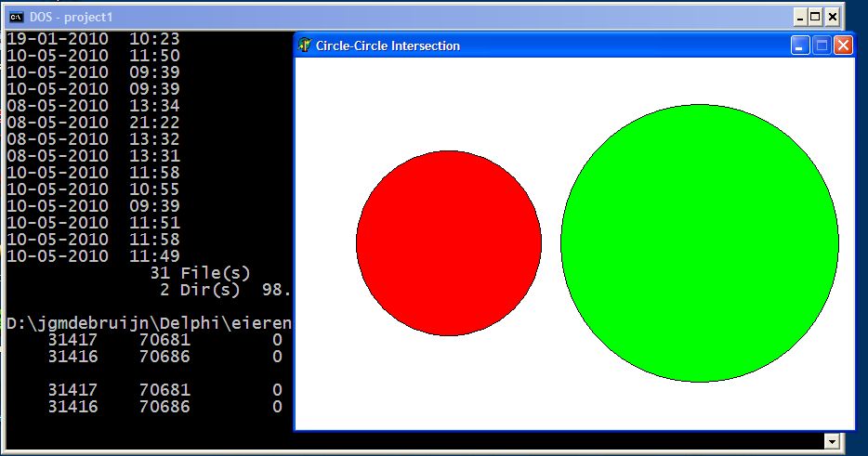Focus the Circle-Circle Intersection title text
This screenshot has height=456, width=868.
pos(388,46)
